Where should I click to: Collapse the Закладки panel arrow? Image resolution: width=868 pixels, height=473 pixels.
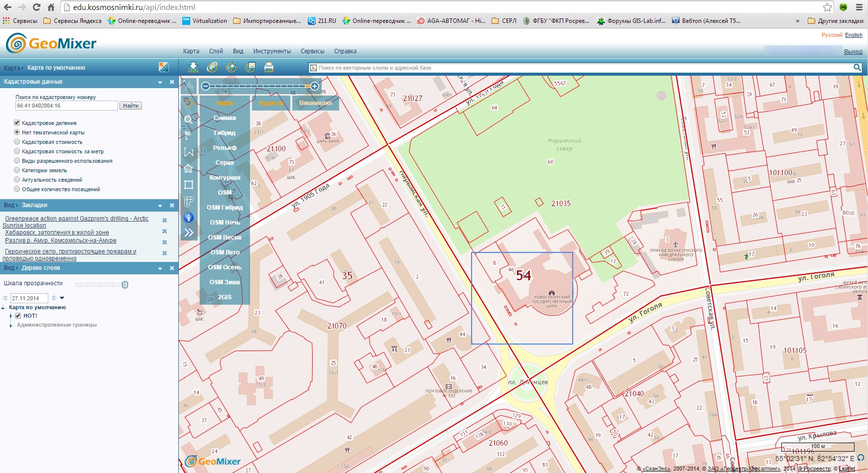tap(160, 206)
